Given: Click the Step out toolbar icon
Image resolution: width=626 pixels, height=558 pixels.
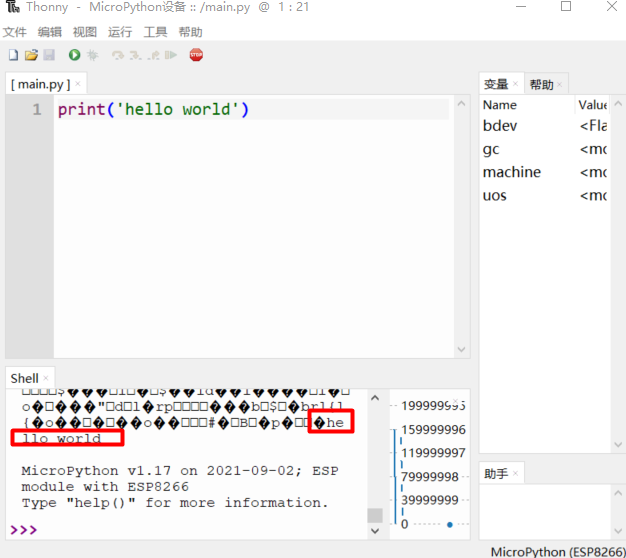Looking at the screenshot, I should 153,55.
